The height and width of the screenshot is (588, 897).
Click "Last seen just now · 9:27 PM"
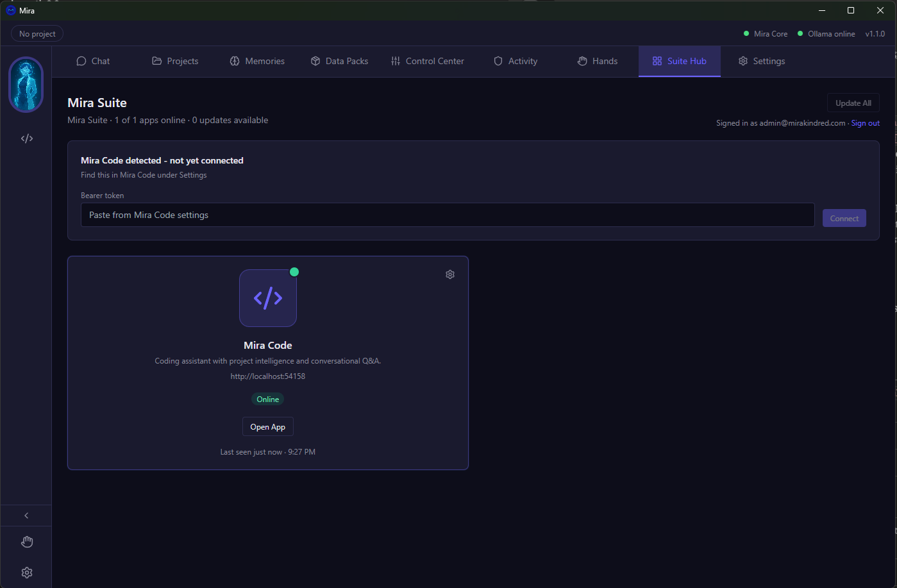point(268,452)
